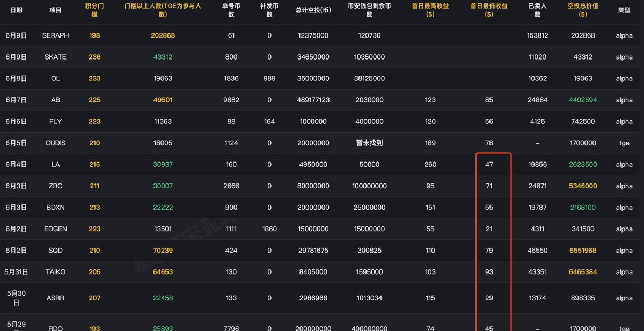Select the project cell "LA"
Screen dimensions: 644x331
[x=55, y=164]
